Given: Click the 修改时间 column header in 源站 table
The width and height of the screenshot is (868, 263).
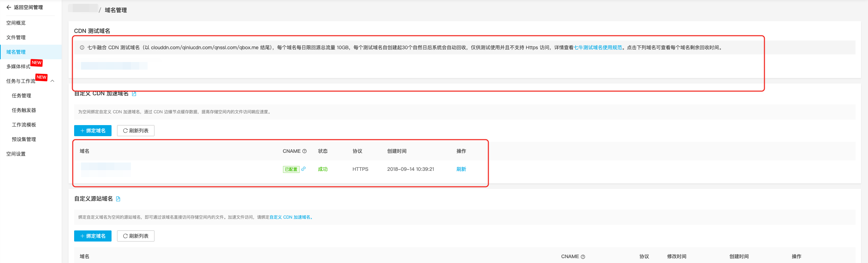Looking at the screenshot, I should 677,256.
